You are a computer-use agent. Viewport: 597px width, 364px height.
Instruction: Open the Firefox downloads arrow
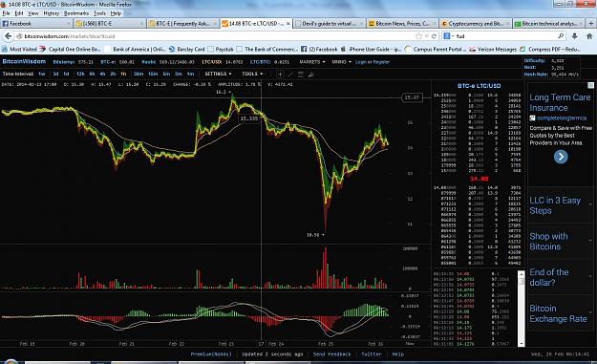point(574,36)
